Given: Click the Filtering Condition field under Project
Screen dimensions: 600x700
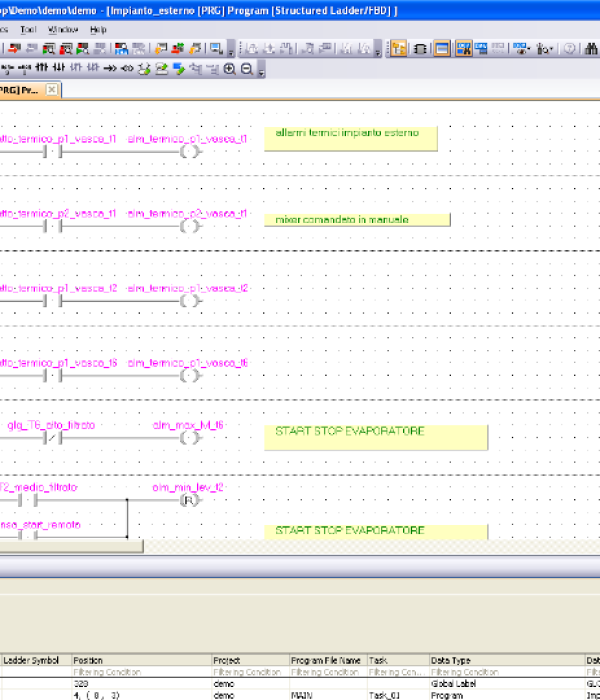Looking at the screenshot, I should [249, 672].
